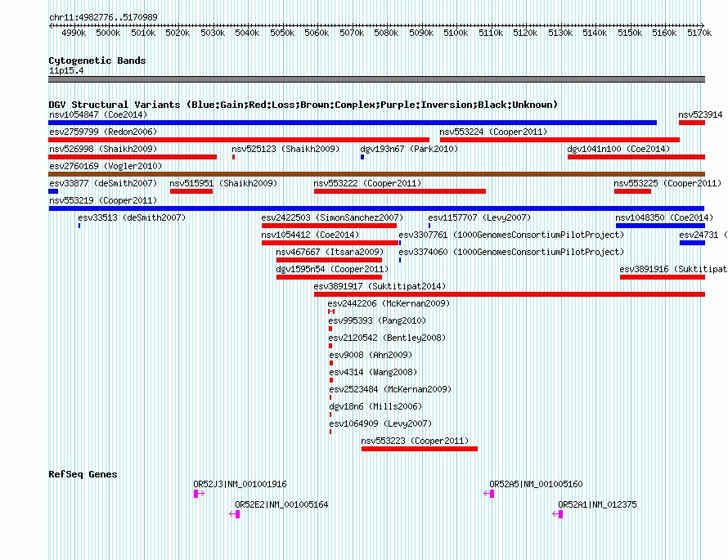The image size is (728, 560).
Task: Select the red nsv467667 (Itsara2009) loss bar
Action: [329, 260]
